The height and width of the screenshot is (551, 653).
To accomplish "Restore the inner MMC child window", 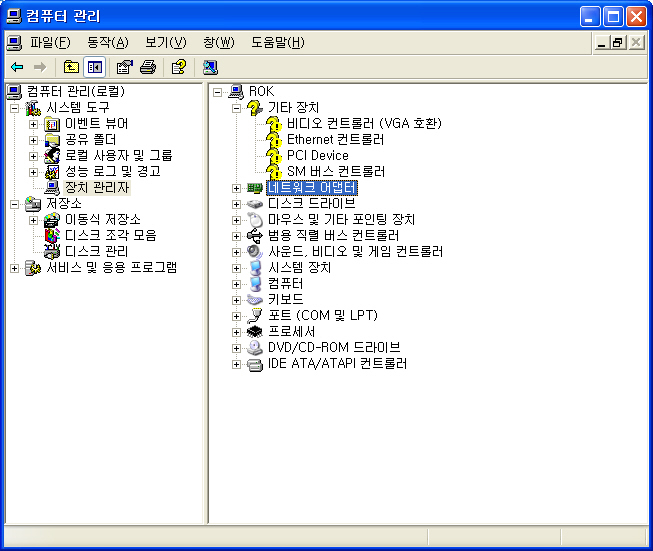I will click(x=618, y=42).
